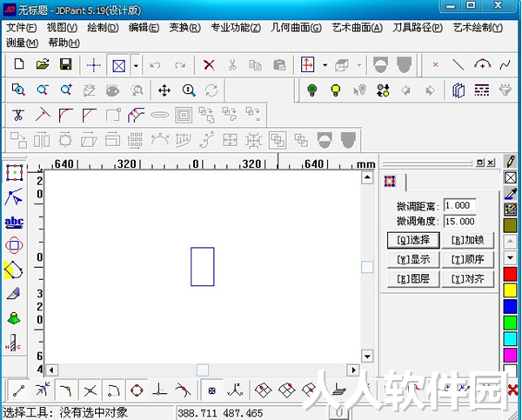Image resolution: width=522 pixels, height=420 pixels.
Task: Click the vertical scrollbar down arrow
Action: click(x=367, y=357)
